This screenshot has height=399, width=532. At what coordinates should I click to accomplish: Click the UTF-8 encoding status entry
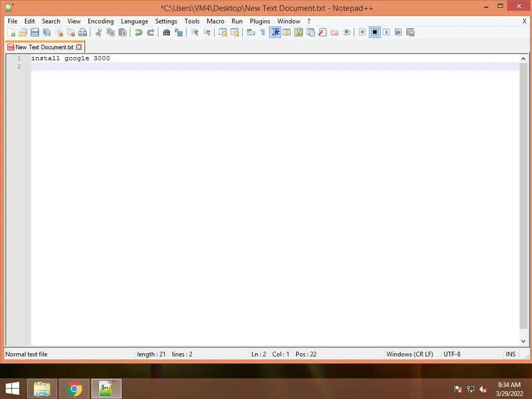coord(452,354)
